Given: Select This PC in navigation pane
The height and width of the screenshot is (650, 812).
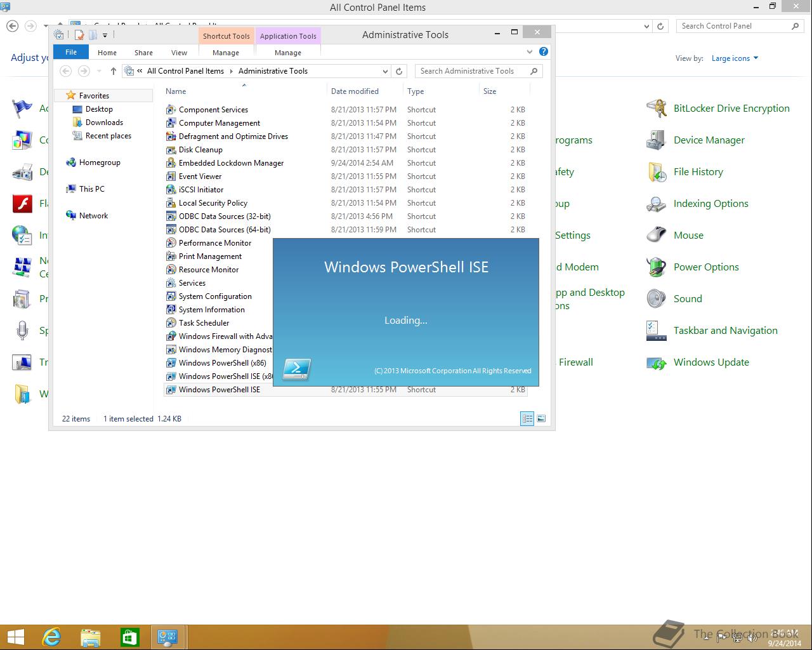Looking at the screenshot, I should (x=91, y=189).
